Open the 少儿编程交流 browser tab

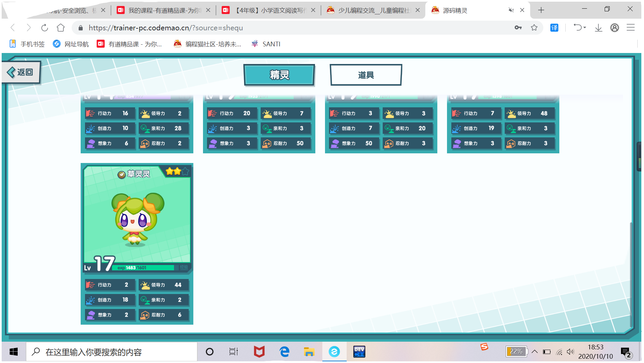(373, 10)
